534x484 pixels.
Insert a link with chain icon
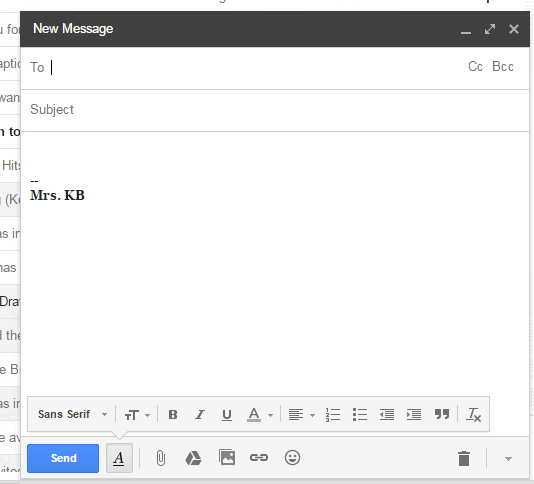[259, 457]
